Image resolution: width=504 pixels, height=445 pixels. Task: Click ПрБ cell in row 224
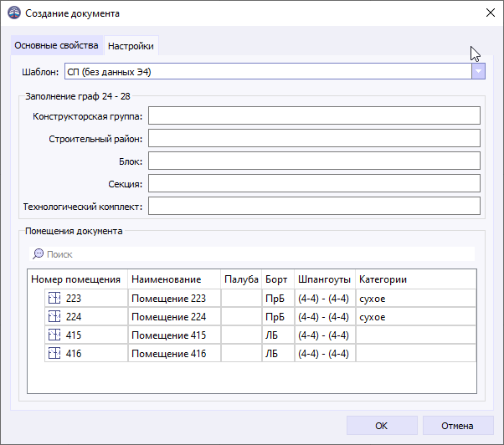pos(278,316)
